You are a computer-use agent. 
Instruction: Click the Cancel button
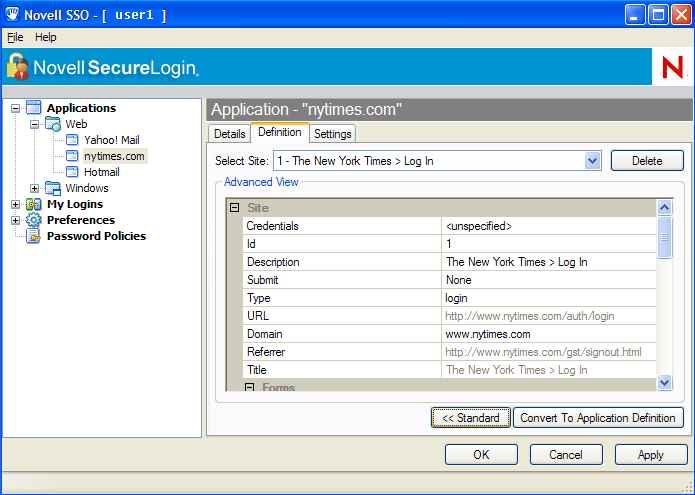[x=566, y=455]
